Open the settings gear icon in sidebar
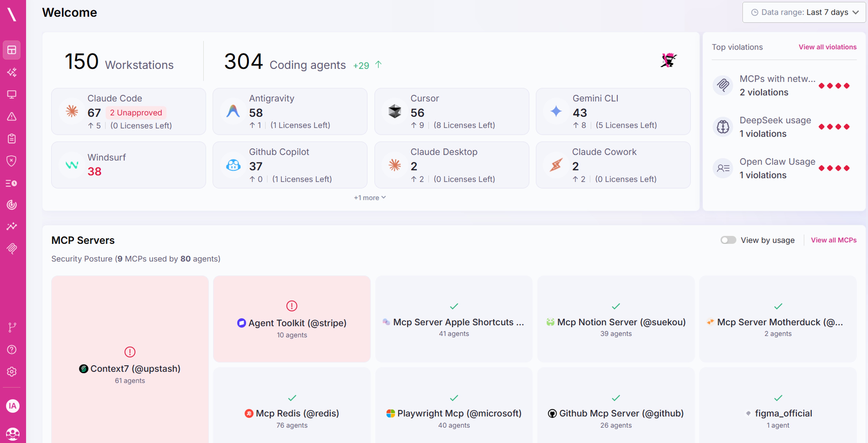 [x=12, y=372]
